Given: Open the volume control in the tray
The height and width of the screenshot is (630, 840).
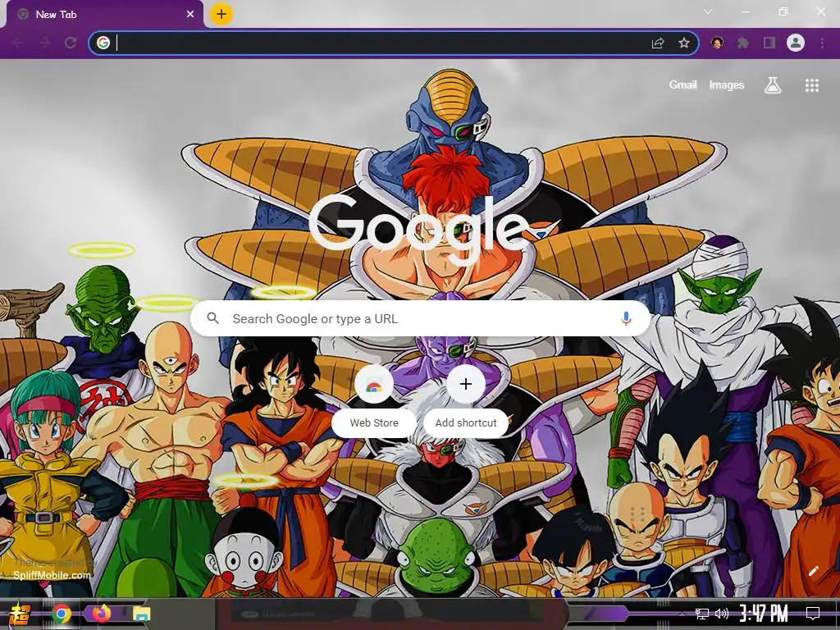Looking at the screenshot, I should [722, 614].
